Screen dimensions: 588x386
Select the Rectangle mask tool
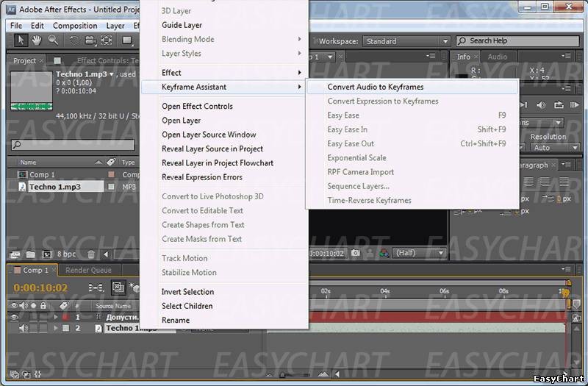(127, 40)
